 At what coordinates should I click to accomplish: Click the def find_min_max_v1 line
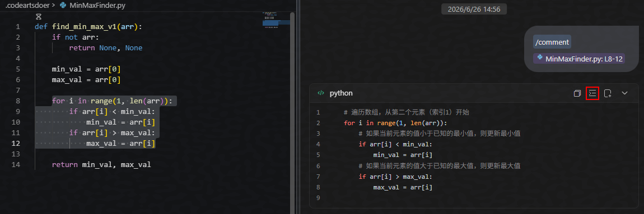(88, 27)
